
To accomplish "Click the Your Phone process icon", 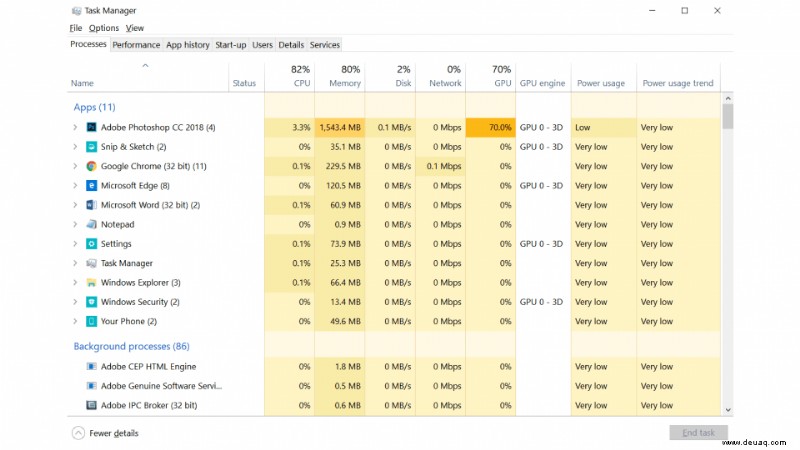I will point(91,321).
